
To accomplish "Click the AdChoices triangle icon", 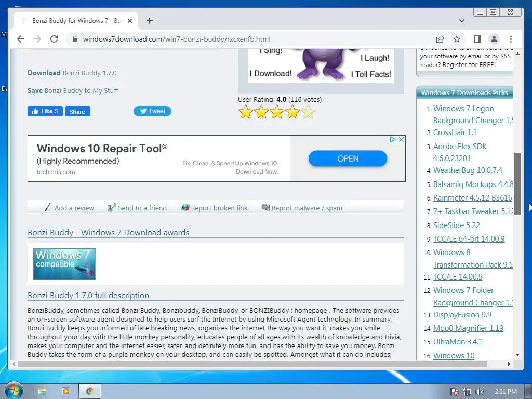I will pyautogui.click(x=393, y=139).
